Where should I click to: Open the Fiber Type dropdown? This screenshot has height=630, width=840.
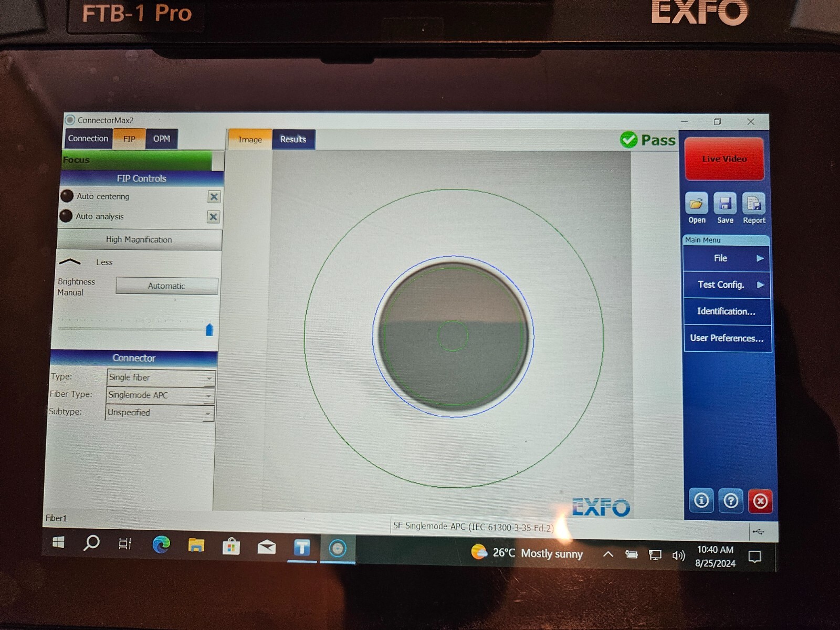[160, 395]
